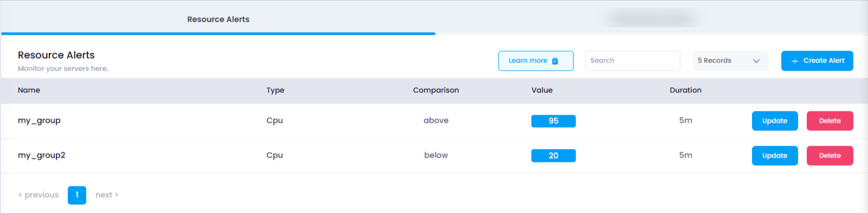868x213 pixels.
Task: Open the blurred second tab
Action: coord(651,19)
